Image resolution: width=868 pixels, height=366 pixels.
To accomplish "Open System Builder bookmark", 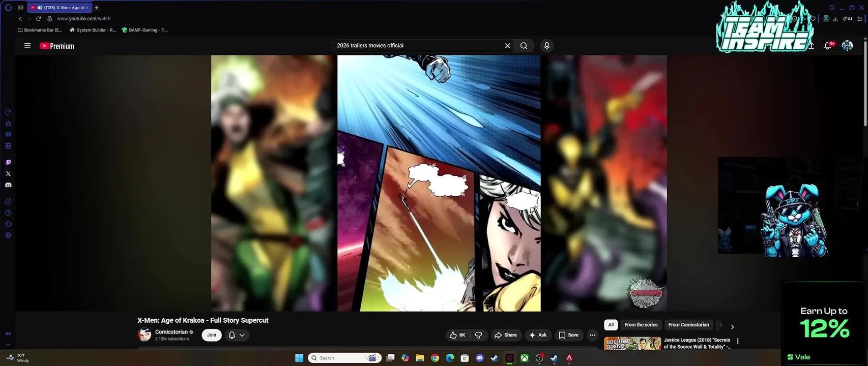I will 93,30.
